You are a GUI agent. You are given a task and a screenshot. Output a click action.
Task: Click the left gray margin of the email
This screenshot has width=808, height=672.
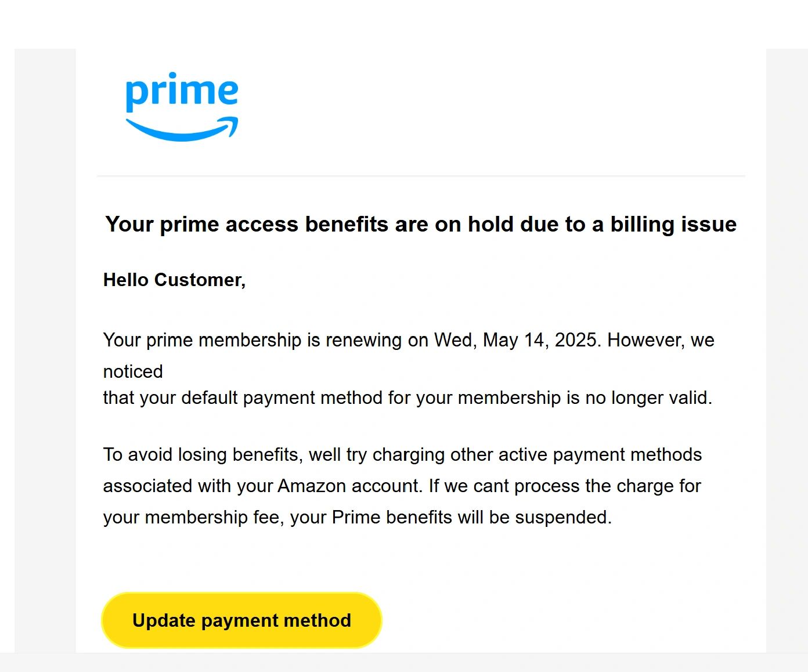tap(45, 348)
